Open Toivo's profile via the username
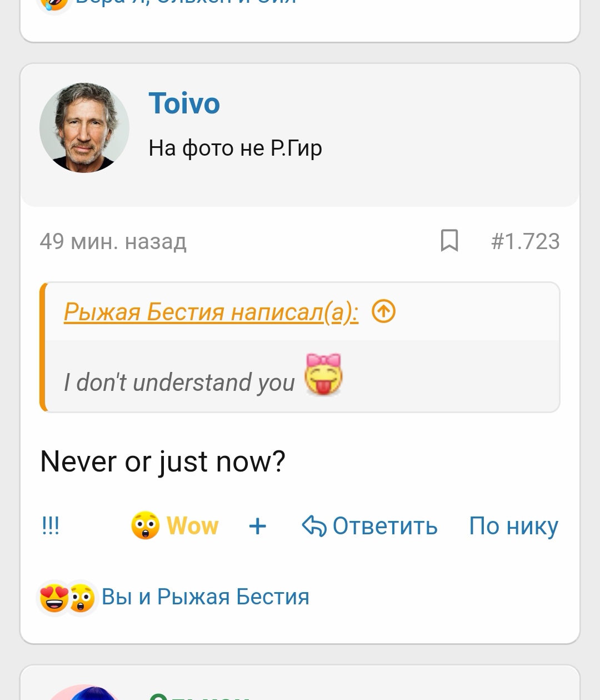600x700 pixels. tap(184, 103)
